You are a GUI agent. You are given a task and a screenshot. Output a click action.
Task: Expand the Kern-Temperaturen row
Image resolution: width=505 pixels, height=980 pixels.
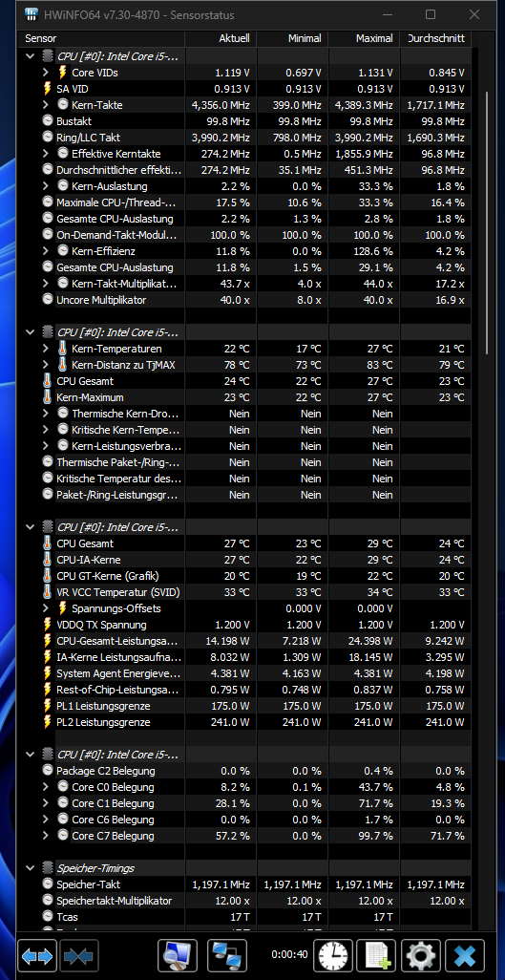coord(46,349)
